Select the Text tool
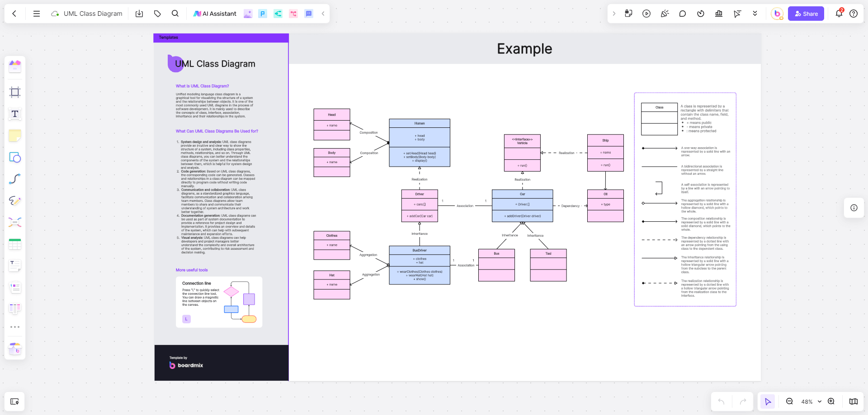The width and height of the screenshot is (868, 415). 15,114
